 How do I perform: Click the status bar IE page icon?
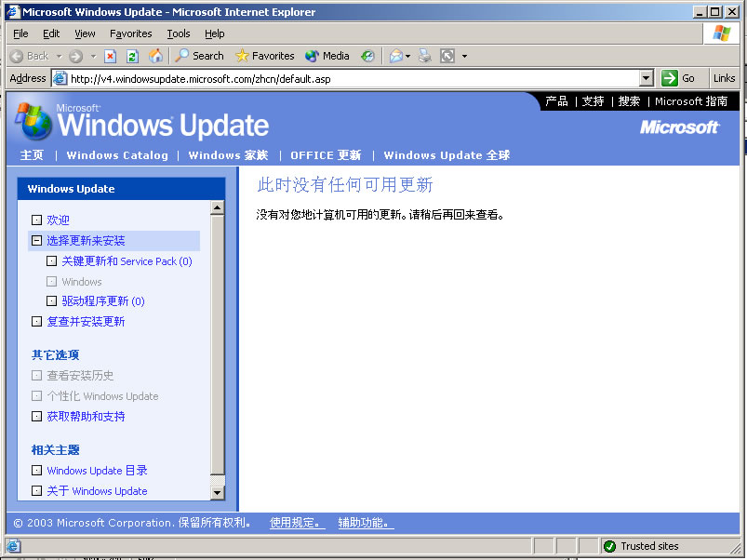13,546
